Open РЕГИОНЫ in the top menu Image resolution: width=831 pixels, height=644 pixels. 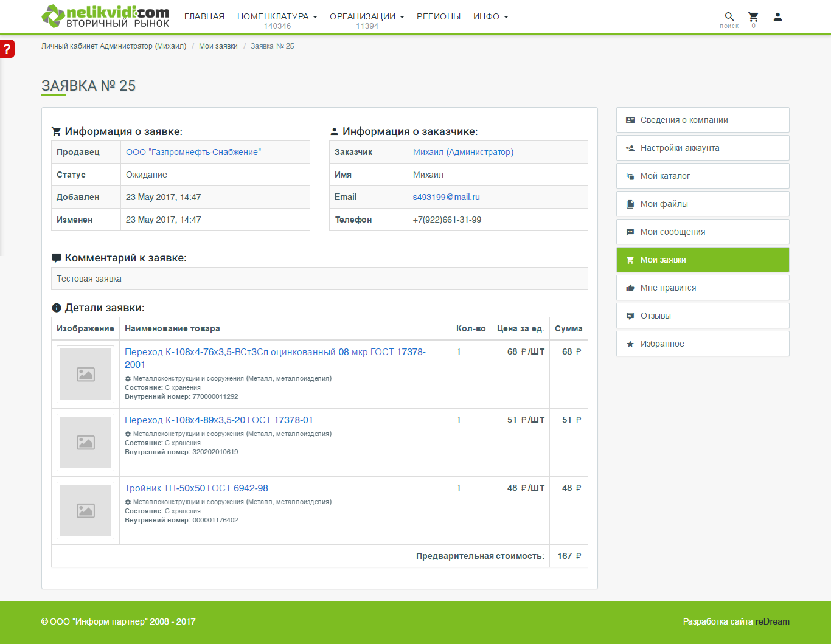pyautogui.click(x=439, y=16)
